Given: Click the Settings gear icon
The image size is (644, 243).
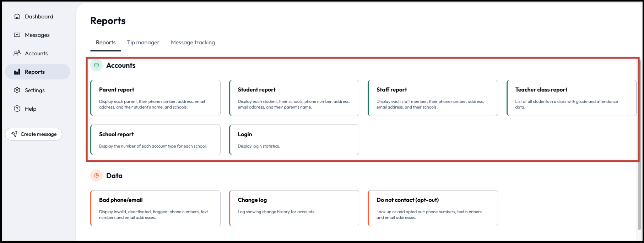Looking at the screenshot, I should click(17, 90).
